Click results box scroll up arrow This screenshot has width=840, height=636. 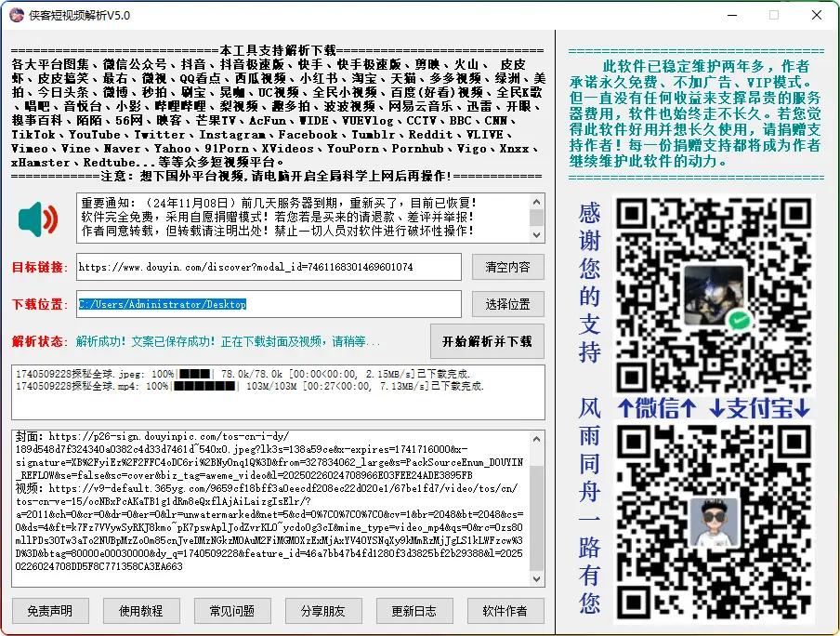536,439
